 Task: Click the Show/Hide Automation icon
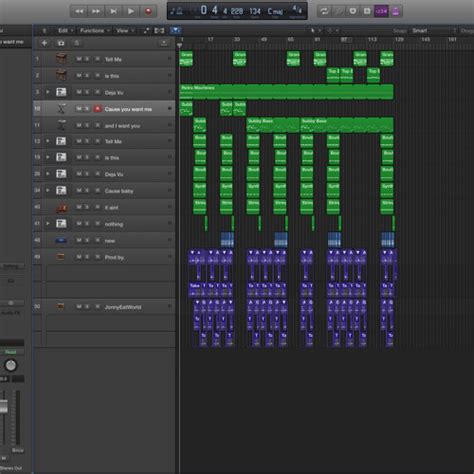tap(146, 31)
